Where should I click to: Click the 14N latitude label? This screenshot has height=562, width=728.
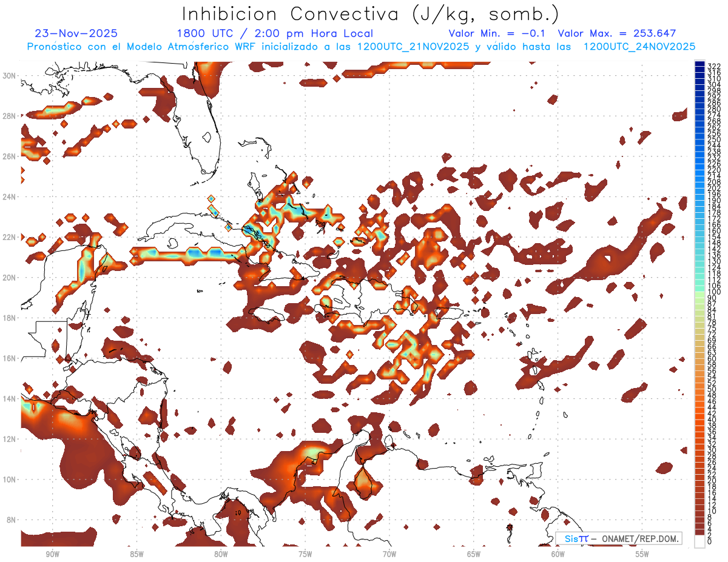point(9,398)
